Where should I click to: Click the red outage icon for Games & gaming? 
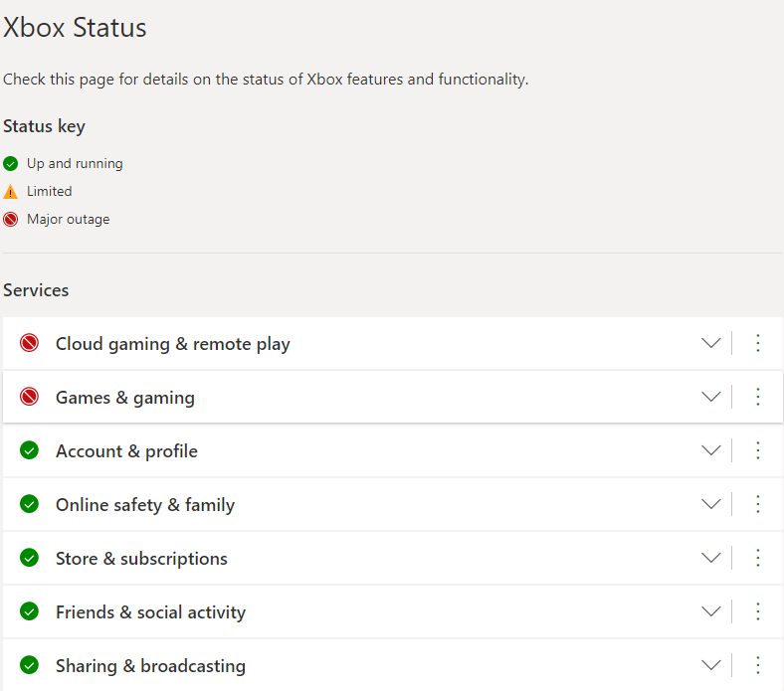coord(29,397)
